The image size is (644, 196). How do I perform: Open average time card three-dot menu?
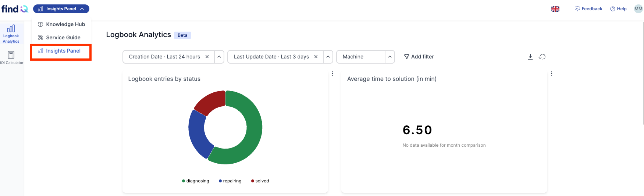click(x=552, y=74)
